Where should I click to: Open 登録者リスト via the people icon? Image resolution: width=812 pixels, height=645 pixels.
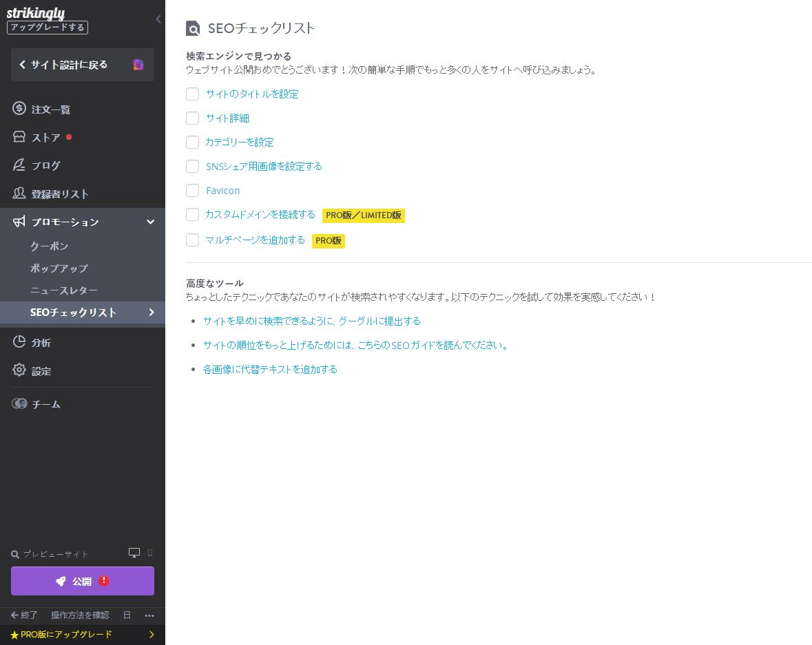(x=18, y=193)
